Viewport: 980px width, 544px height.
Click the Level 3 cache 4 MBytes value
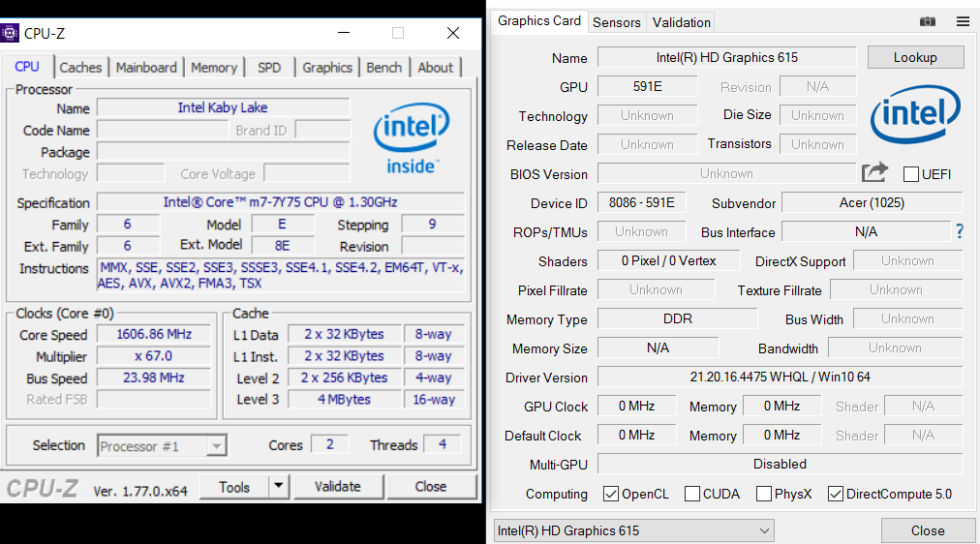tap(345, 400)
